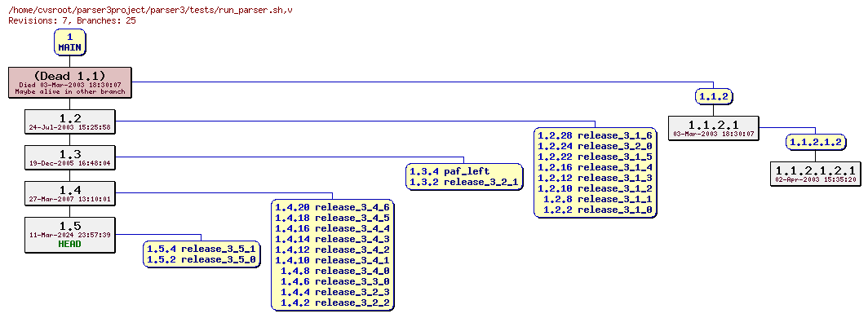Click branch 1.5.4 release_3_5_1
Viewport: 868px width, 318px height.
point(201,249)
